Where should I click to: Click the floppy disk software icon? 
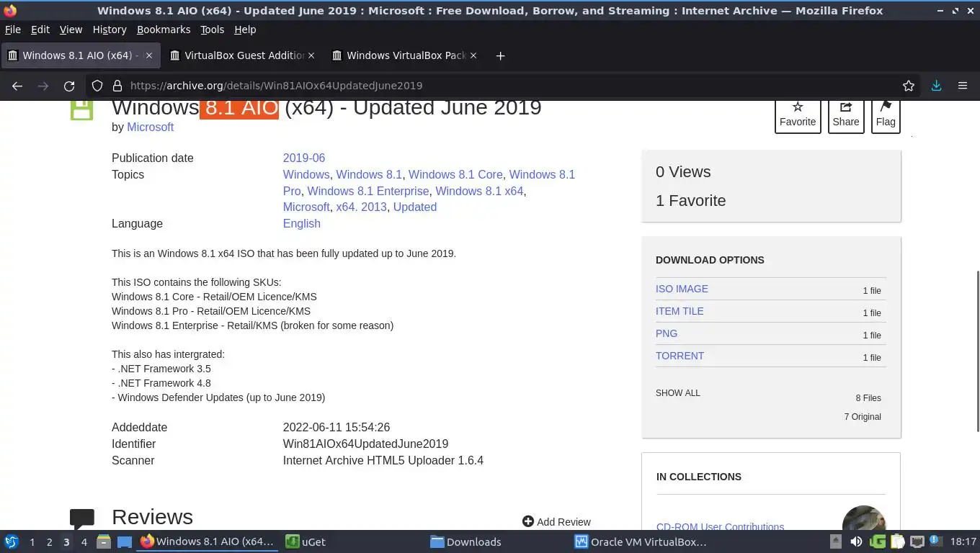81,110
